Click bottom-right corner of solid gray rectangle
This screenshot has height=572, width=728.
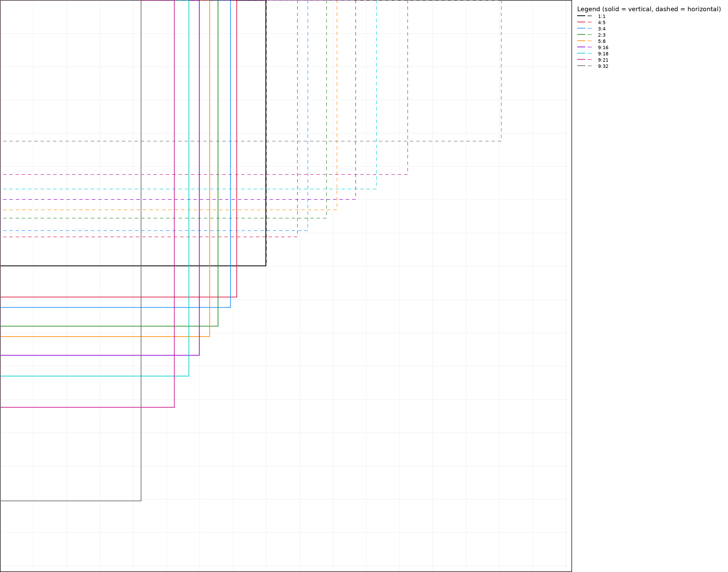point(141,501)
